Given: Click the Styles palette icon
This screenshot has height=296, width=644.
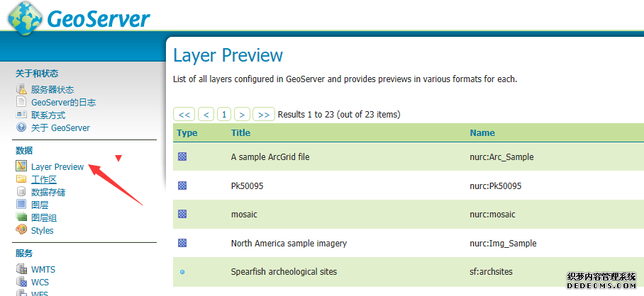Looking at the screenshot, I should [x=21, y=230].
